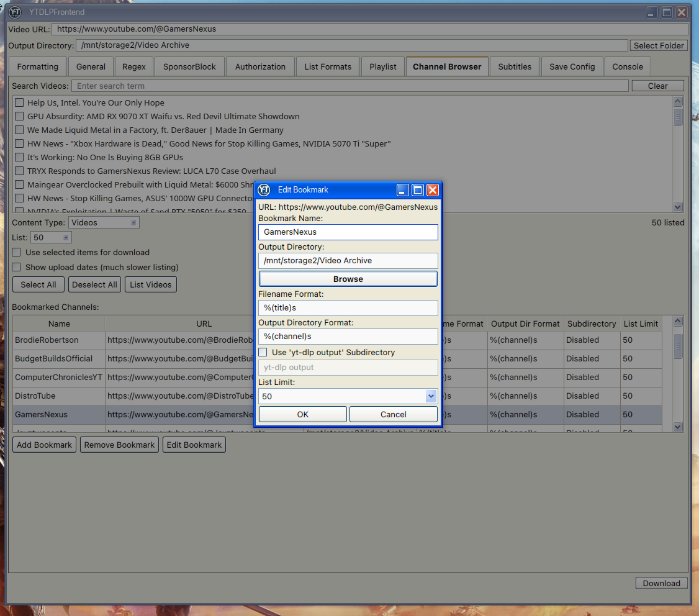Click the Select All button
Screen dimensions: 699x616
(x=38, y=284)
